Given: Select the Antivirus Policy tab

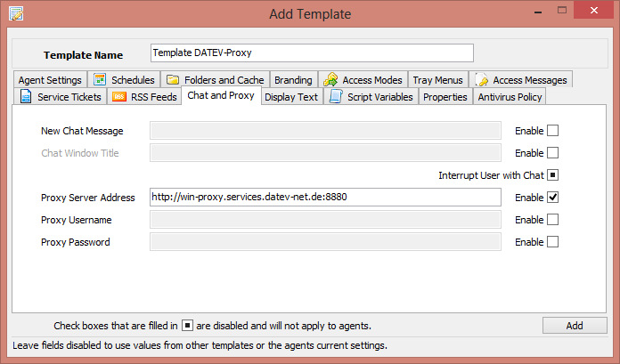Looking at the screenshot, I should [x=510, y=97].
